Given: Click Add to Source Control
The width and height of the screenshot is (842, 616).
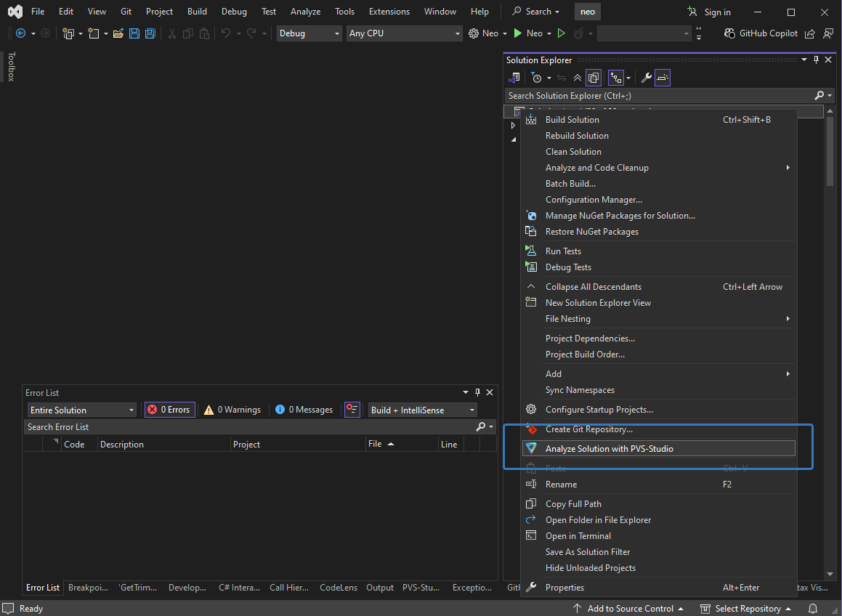Looking at the screenshot, I should click(x=629, y=609).
